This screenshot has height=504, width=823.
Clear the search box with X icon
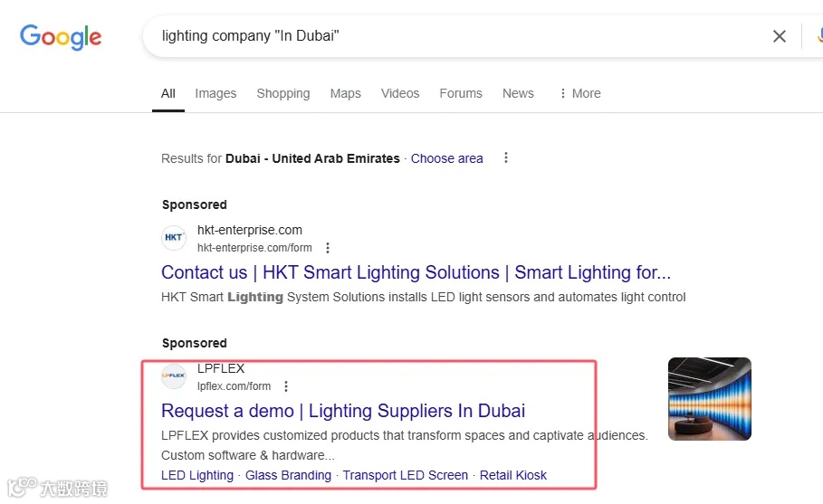point(779,36)
